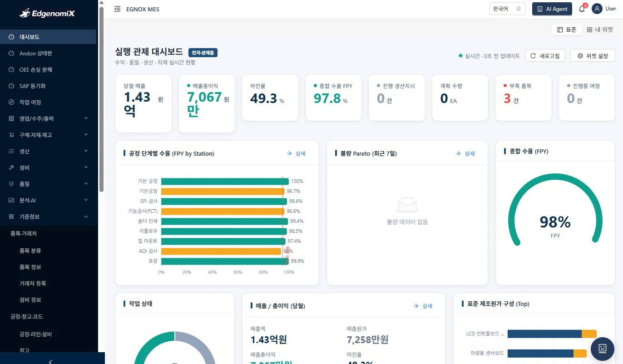Switch to 표준 view toggle
This screenshot has height=364, width=623.
click(x=567, y=30)
